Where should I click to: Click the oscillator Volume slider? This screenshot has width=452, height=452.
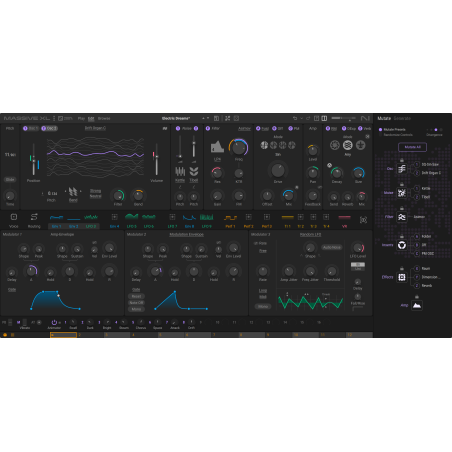click(x=157, y=160)
